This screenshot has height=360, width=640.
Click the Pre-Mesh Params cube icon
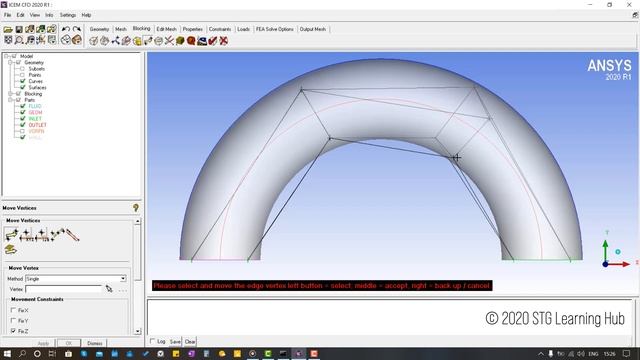click(x=180, y=41)
